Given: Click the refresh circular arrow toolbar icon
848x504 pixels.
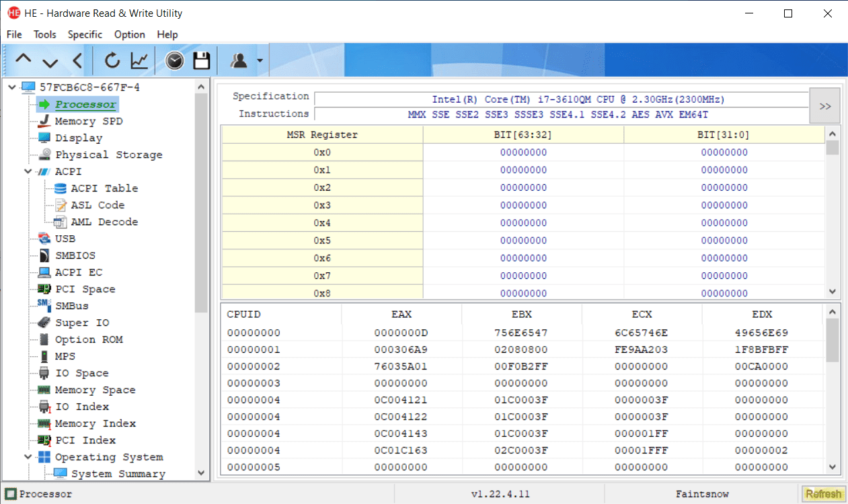Looking at the screenshot, I should coord(112,61).
